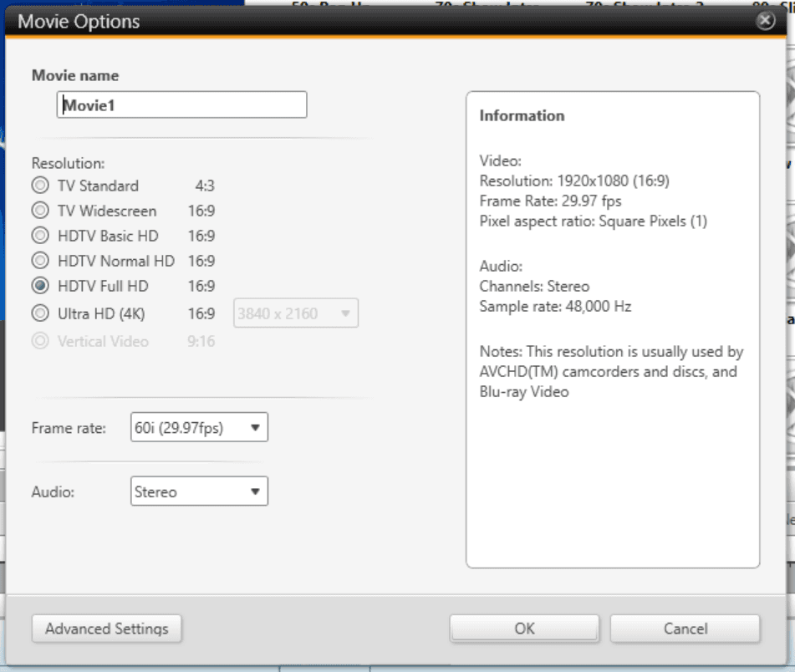Click the Resolution: 1920x1080 (16:9) info line

[x=574, y=181]
